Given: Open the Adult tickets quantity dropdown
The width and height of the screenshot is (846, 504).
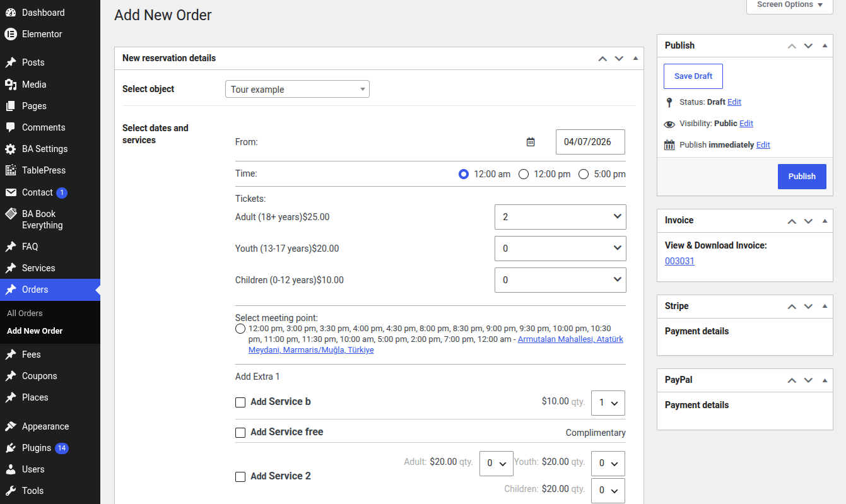Looking at the screenshot, I should coord(560,217).
